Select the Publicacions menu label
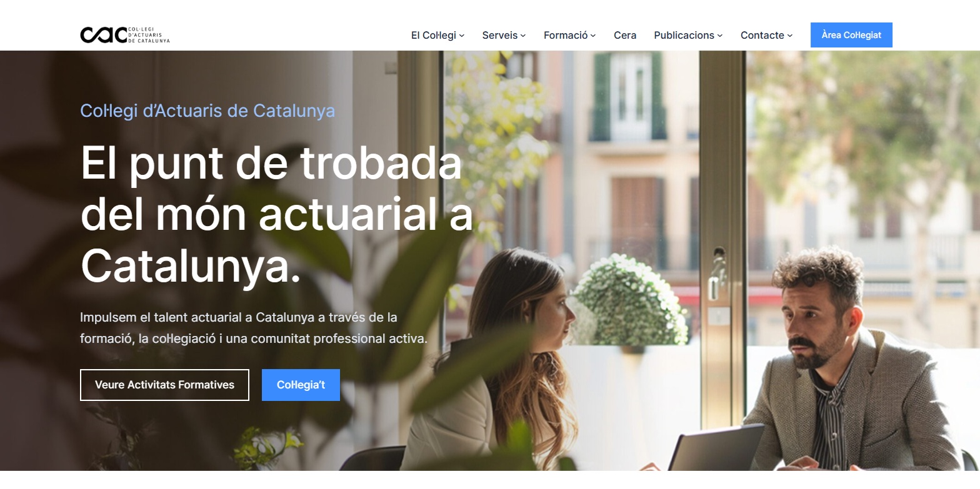980x489 pixels. click(684, 35)
